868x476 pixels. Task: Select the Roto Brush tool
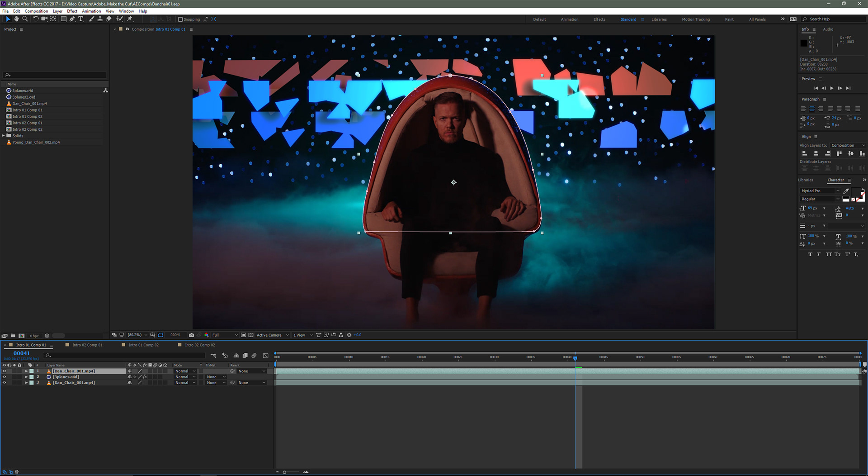click(119, 19)
